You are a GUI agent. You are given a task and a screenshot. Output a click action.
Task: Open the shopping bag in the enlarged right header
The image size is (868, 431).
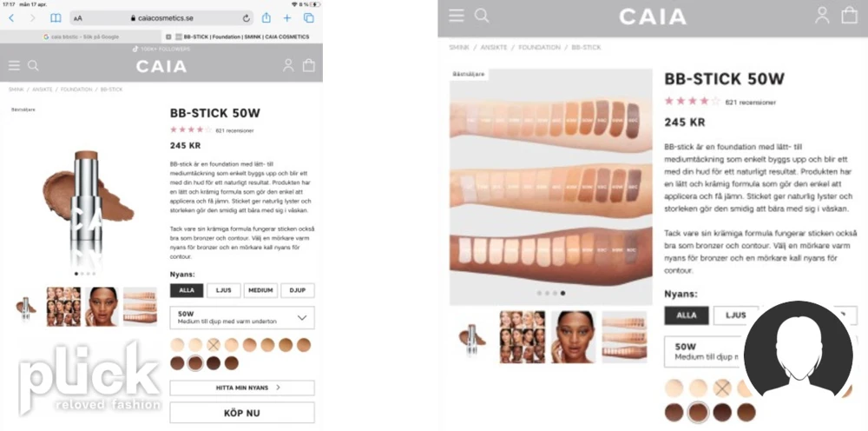(x=849, y=15)
